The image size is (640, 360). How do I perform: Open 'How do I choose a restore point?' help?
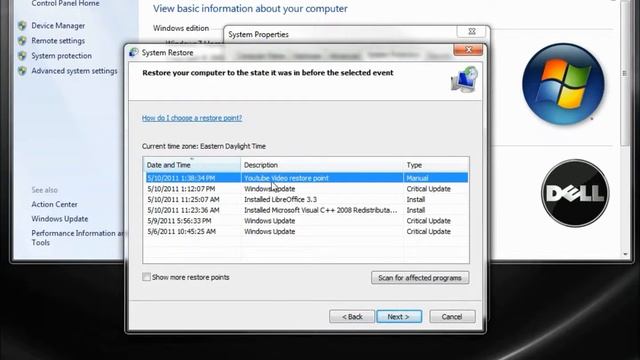click(x=192, y=118)
